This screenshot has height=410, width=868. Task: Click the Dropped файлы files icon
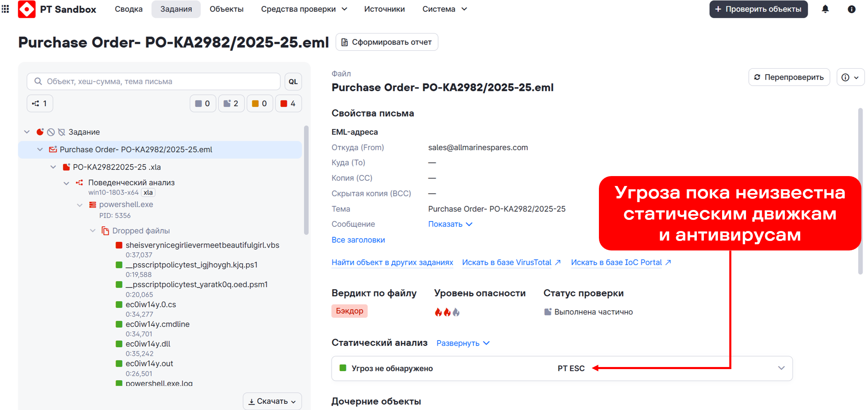coord(105,231)
